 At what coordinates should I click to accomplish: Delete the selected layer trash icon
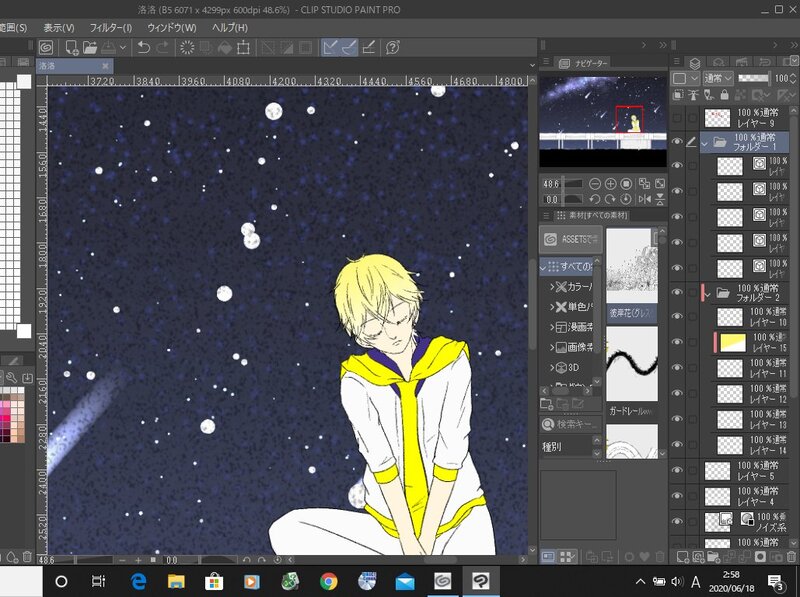pos(791,556)
